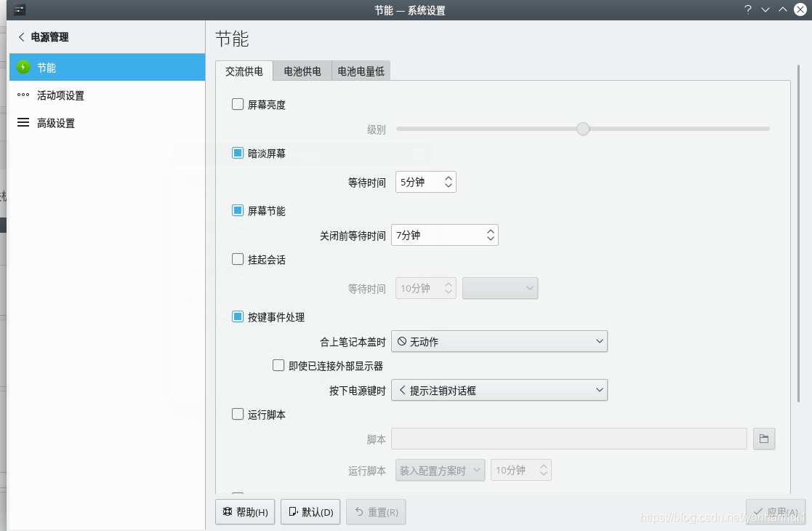Click the 挂起会话 10分钟 spinbox

coord(426,288)
